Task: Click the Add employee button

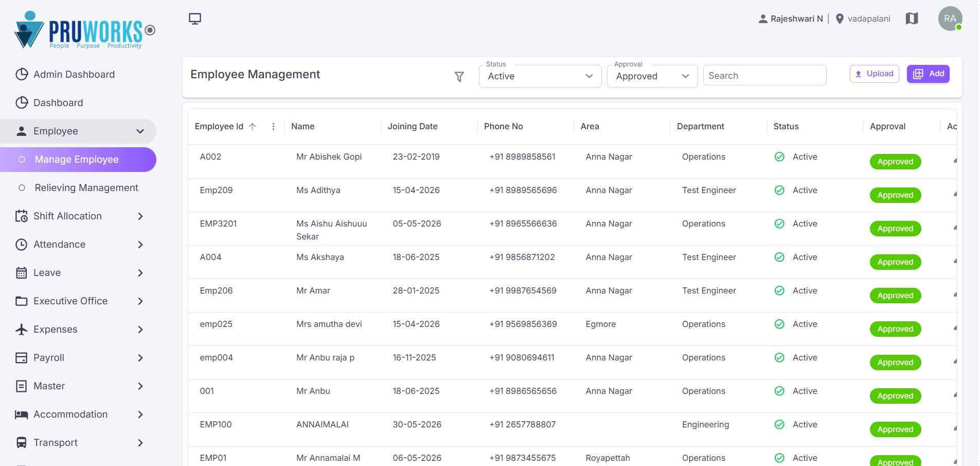Action: coord(929,74)
